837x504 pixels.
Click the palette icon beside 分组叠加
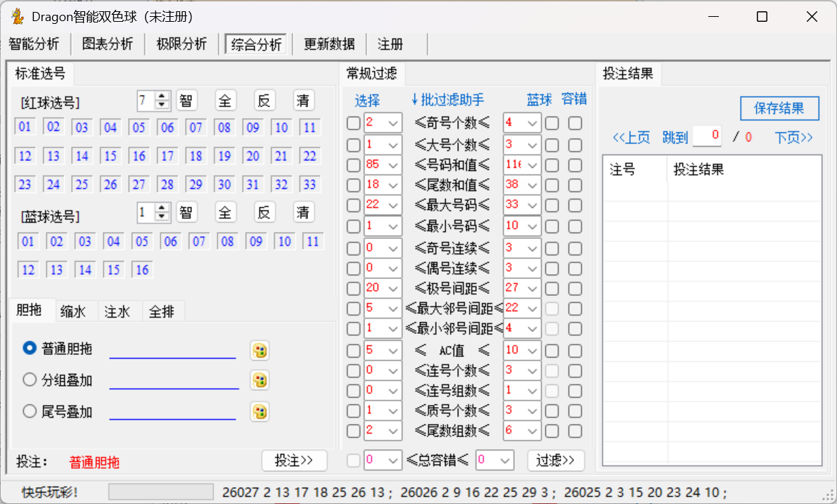tap(260, 380)
